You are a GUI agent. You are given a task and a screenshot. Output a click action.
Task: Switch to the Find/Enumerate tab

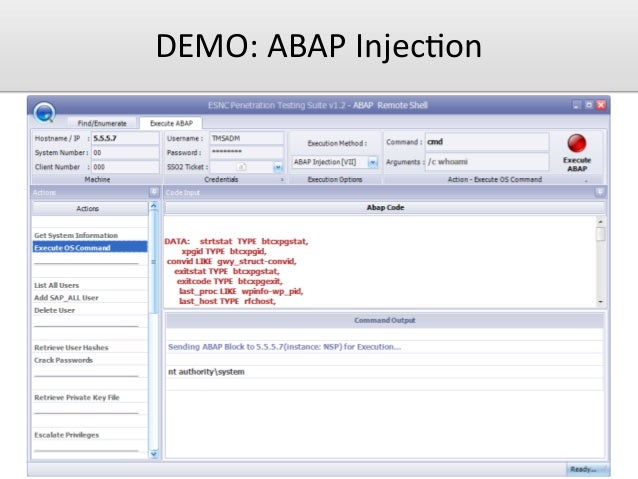tap(102, 123)
